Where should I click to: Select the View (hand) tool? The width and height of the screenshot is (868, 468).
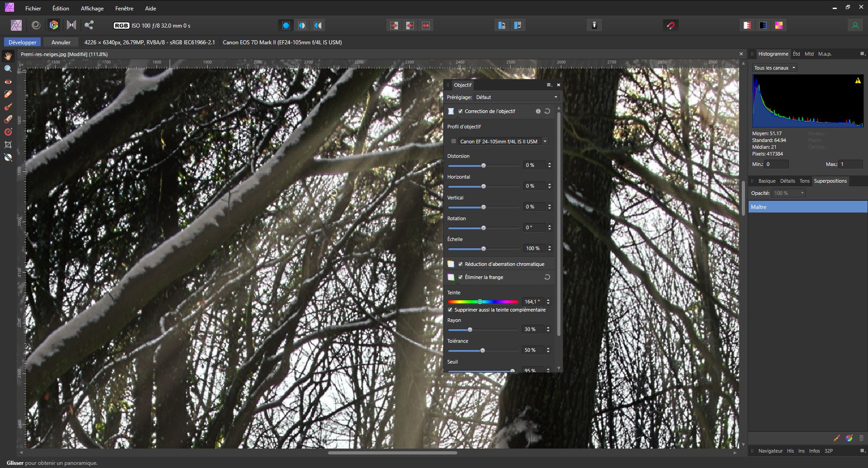tap(8, 56)
